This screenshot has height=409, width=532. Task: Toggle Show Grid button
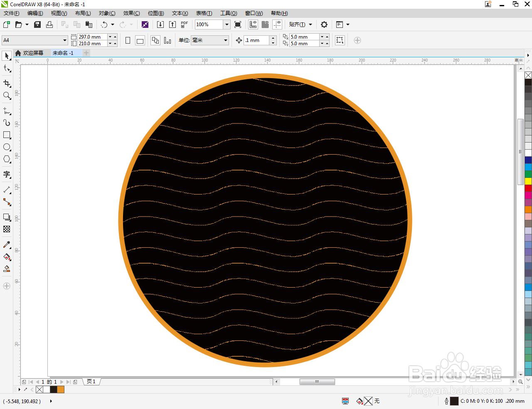pos(265,25)
